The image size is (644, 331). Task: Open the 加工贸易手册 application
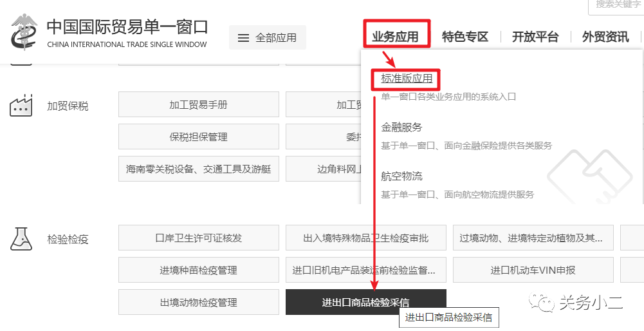click(x=199, y=104)
